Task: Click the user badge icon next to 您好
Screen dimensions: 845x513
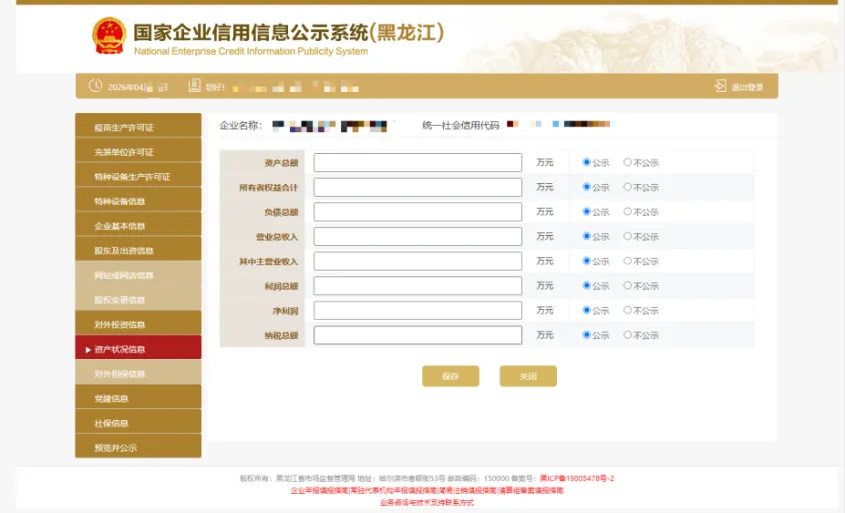Action: pos(195,86)
